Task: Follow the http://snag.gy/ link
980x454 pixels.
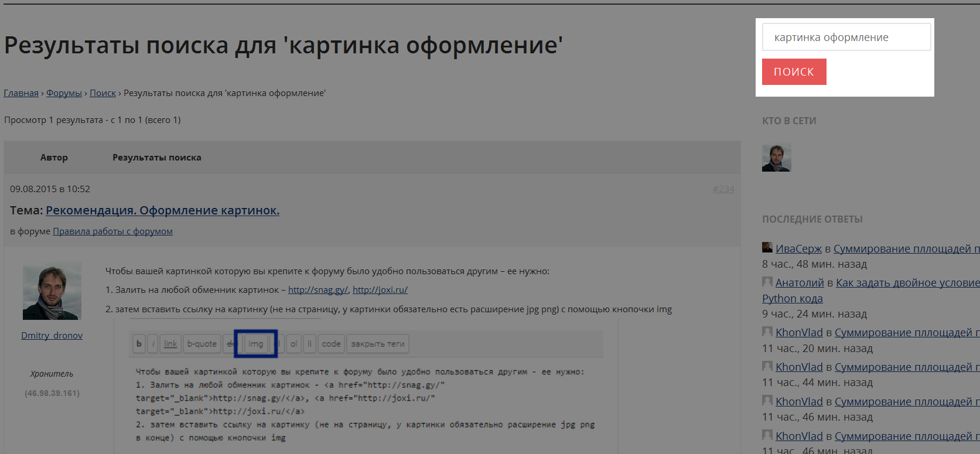Action: click(x=318, y=290)
